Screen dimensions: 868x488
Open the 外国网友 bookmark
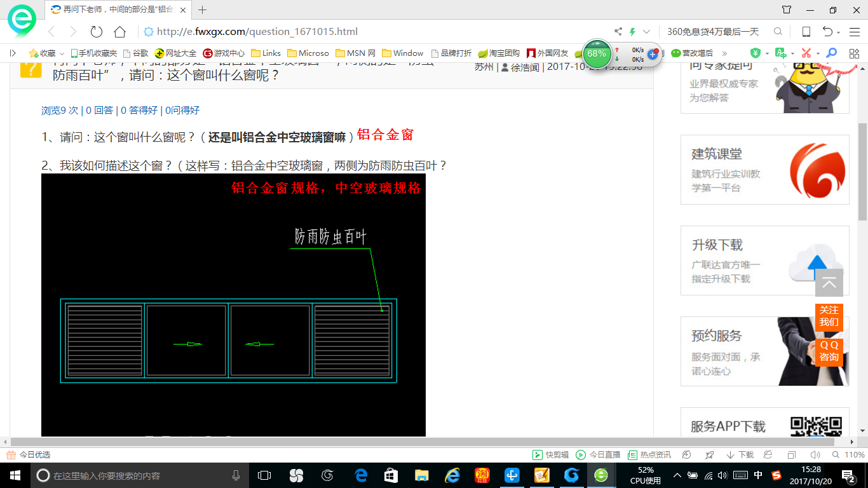coord(547,53)
